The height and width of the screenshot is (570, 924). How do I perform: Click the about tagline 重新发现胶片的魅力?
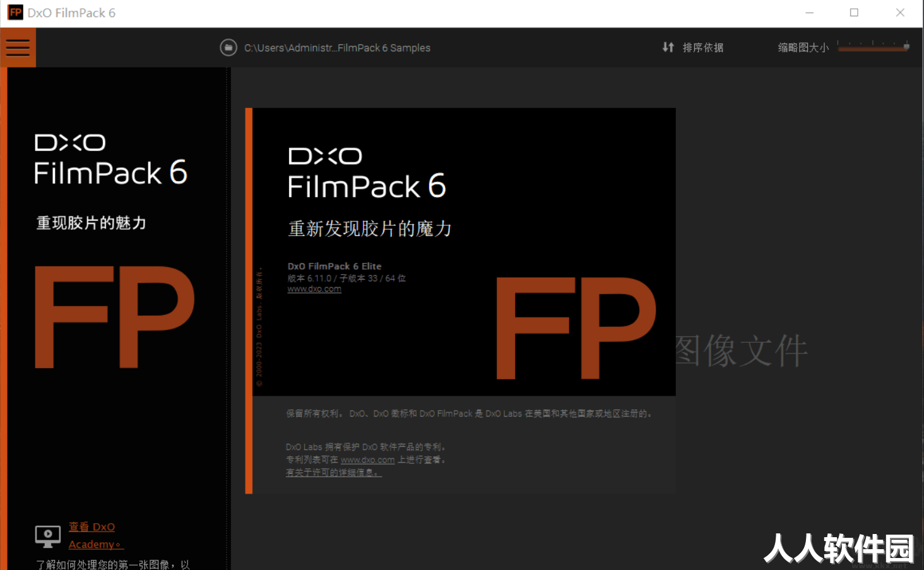coord(370,229)
